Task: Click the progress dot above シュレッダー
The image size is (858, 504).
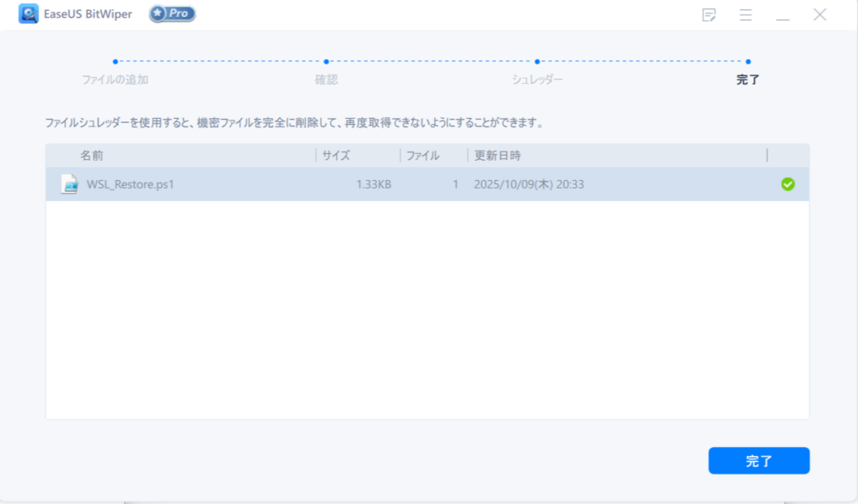Action: (x=537, y=61)
